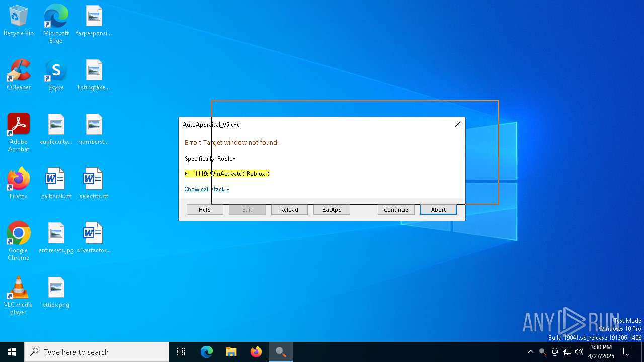Select the entiresets.jpg image file
644x362 pixels.
56,238
